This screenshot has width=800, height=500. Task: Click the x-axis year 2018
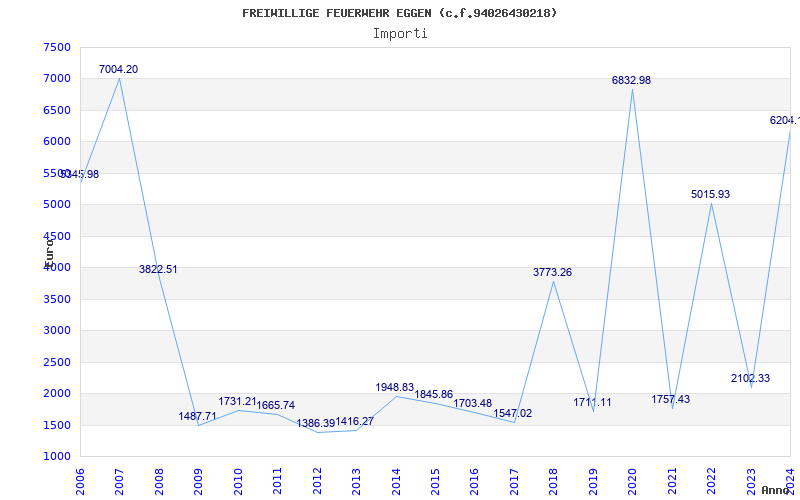coord(554,482)
